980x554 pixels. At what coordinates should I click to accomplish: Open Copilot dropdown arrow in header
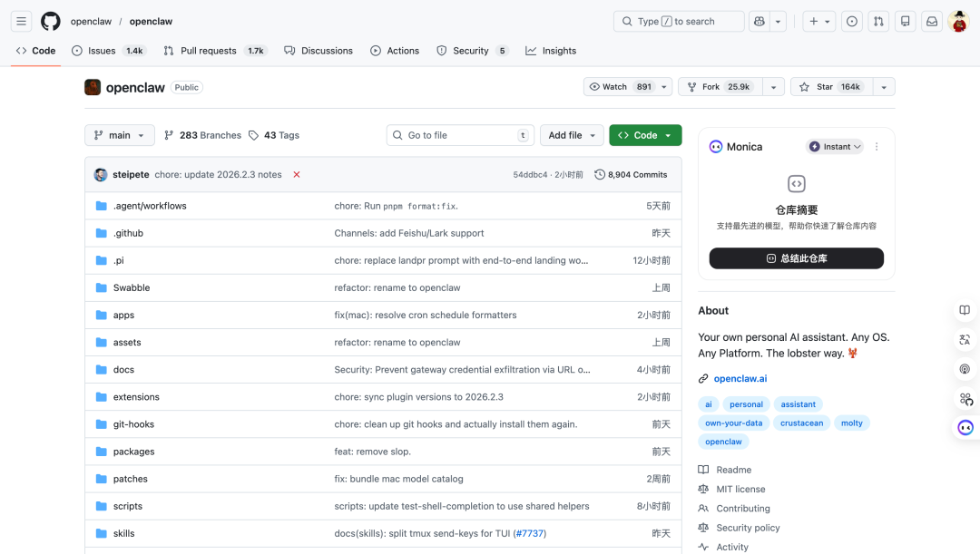(x=779, y=21)
